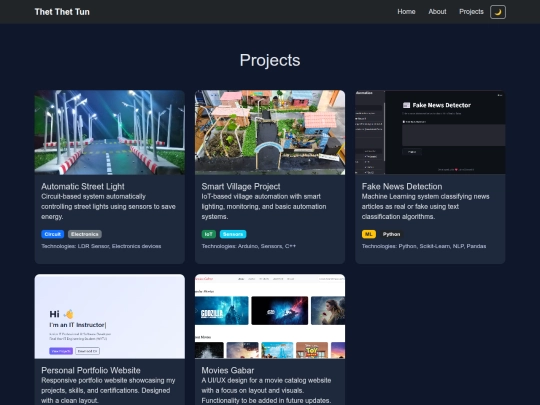Click the Circuit tag badge
540x405 pixels.
pos(53,234)
